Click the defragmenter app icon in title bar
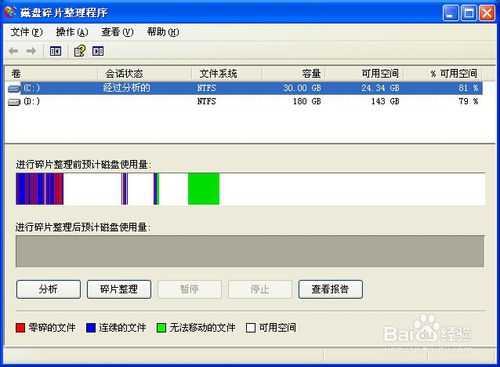Viewport: 500px width, 367px height. [x=10, y=12]
